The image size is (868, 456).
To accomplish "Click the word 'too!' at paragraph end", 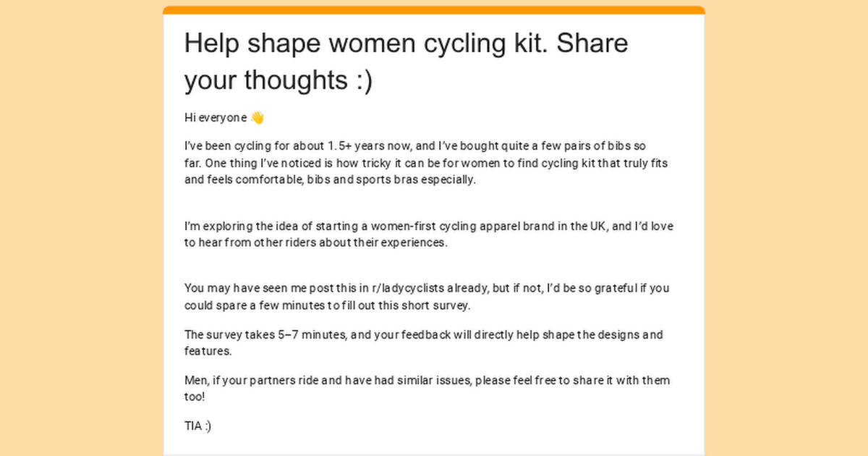I will (195, 397).
